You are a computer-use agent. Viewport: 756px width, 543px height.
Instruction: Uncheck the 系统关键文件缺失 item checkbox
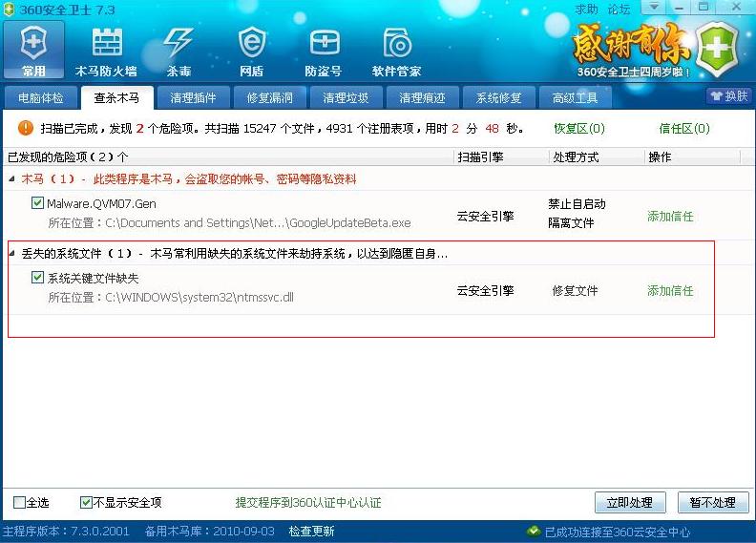[37, 277]
